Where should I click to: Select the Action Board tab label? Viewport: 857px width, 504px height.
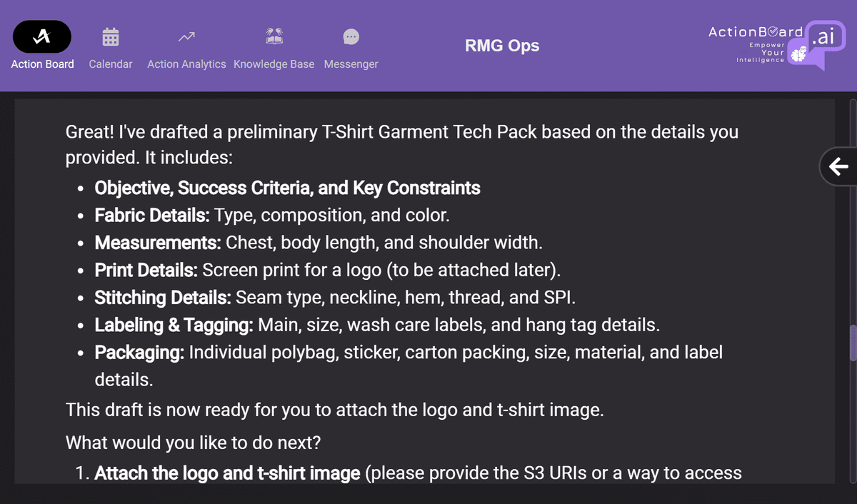point(42,64)
